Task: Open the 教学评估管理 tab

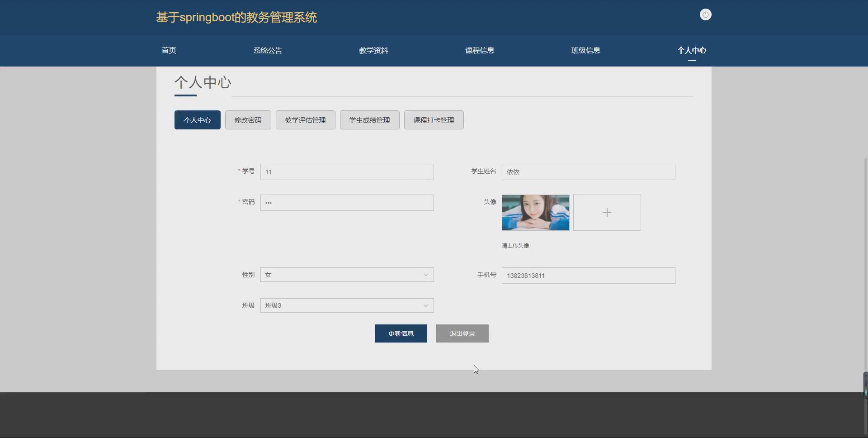Action: 305,119
